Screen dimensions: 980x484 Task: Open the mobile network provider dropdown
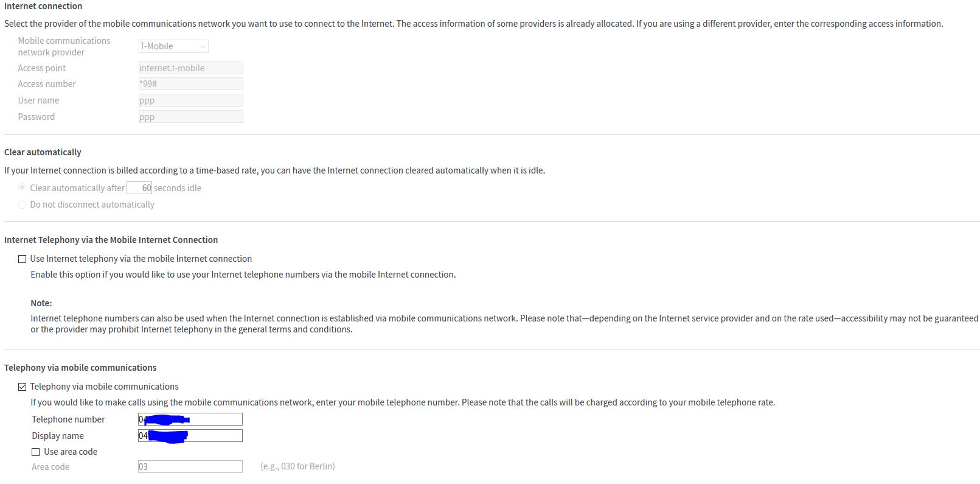click(x=173, y=46)
